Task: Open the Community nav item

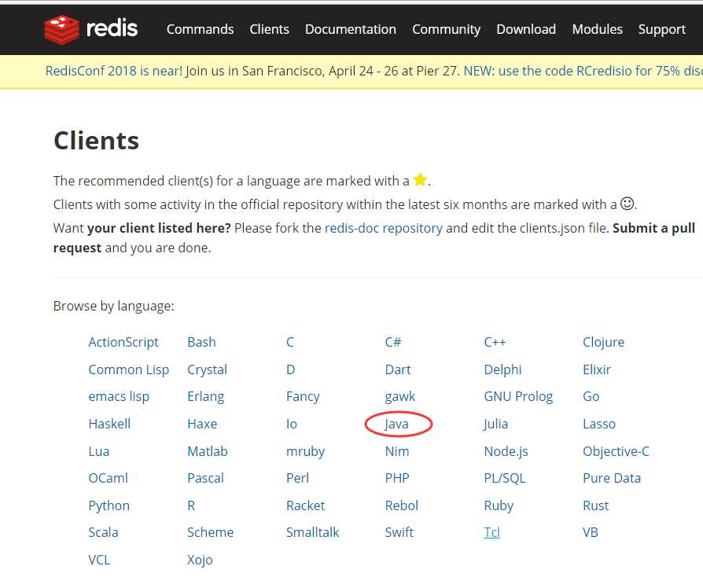Action: tap(446, 30)
